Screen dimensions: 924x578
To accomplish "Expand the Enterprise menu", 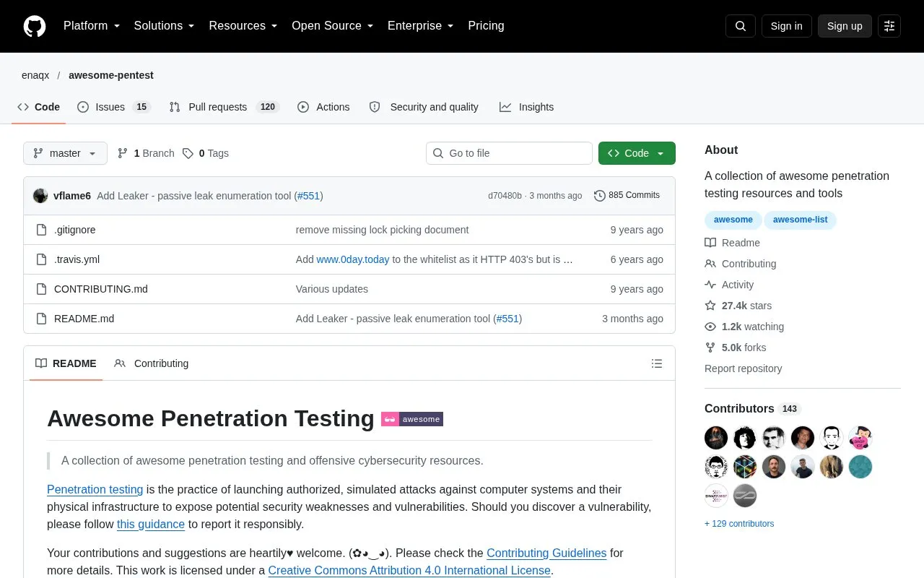I will 421,26.
